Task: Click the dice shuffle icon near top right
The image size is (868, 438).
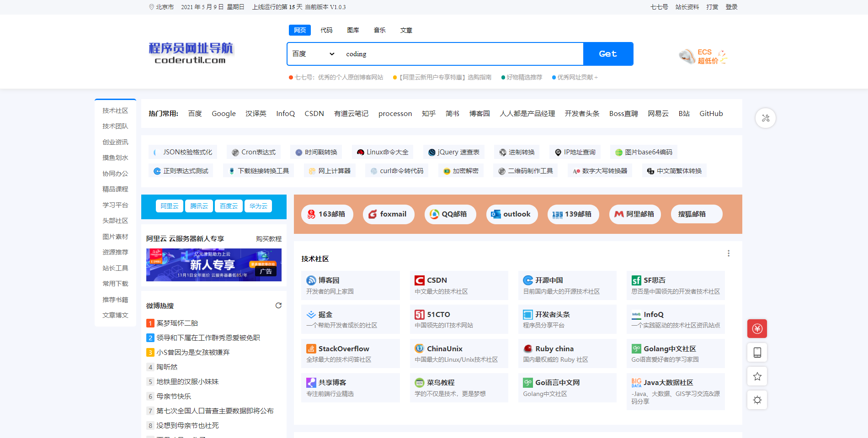Action: (765, 118)
